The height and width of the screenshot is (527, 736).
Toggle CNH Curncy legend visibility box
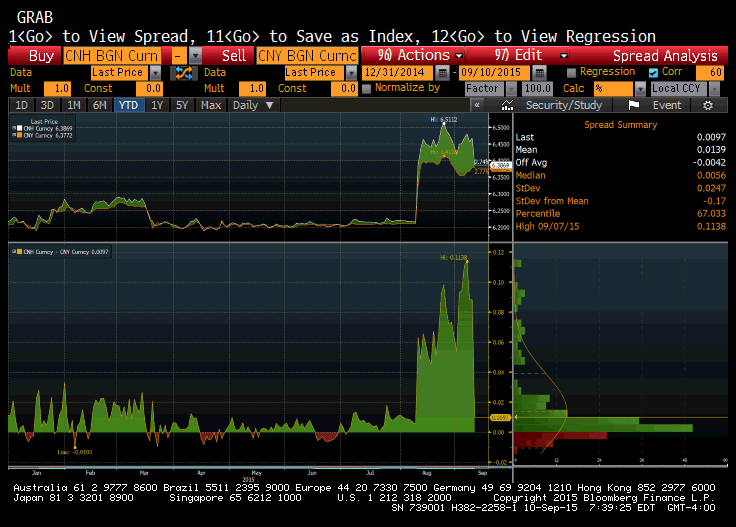19,128
